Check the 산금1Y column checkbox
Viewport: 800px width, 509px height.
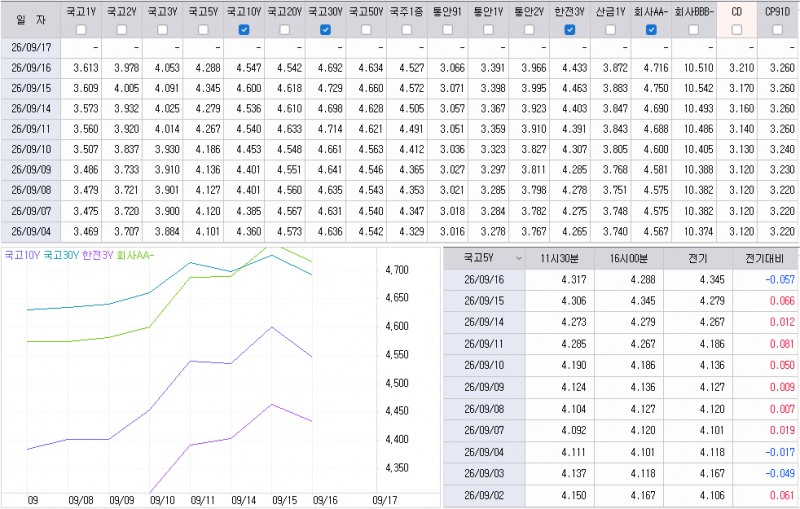611,30
